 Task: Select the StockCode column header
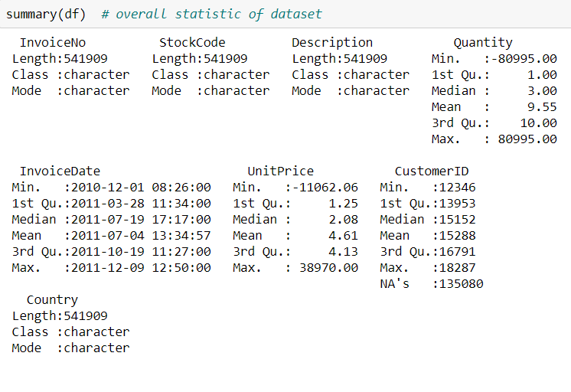(x=192, y=43)
